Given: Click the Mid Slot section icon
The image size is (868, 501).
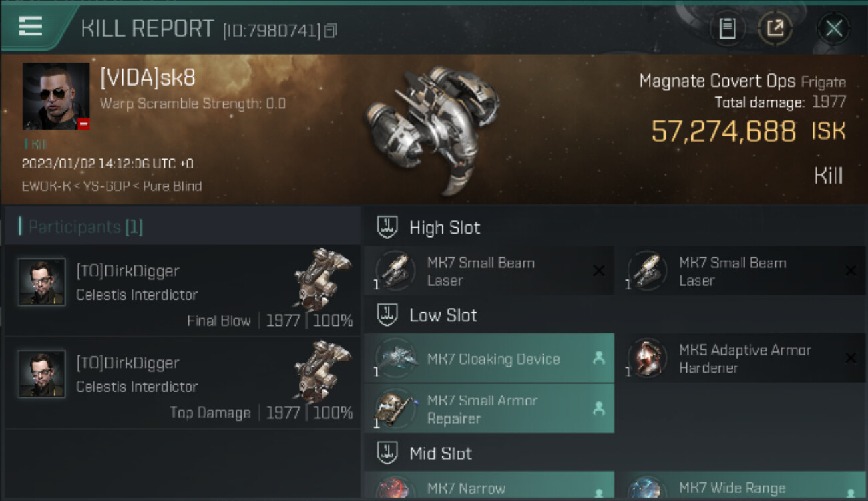Looking at the screenshot, I should pyautogui.click(x=387, y=453).
